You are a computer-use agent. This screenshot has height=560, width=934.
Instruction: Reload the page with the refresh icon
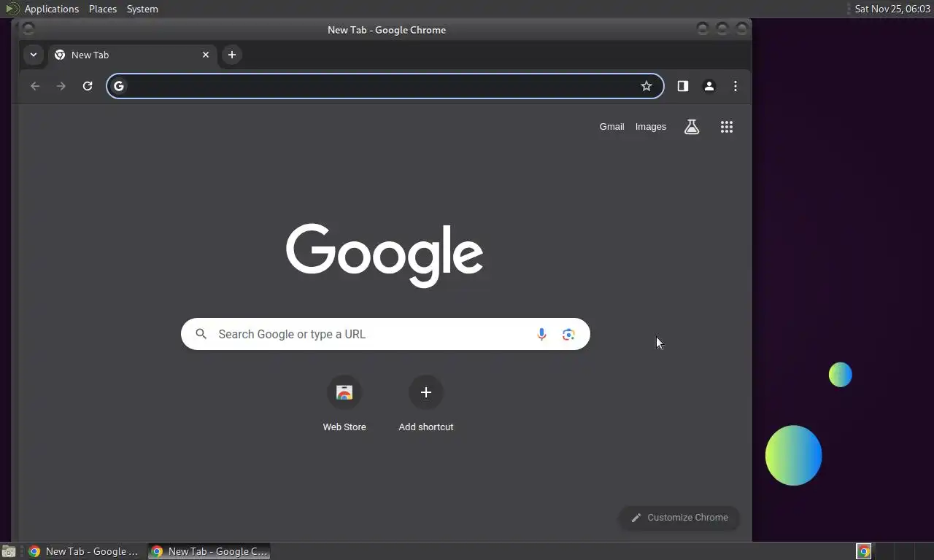pos(88,86)
